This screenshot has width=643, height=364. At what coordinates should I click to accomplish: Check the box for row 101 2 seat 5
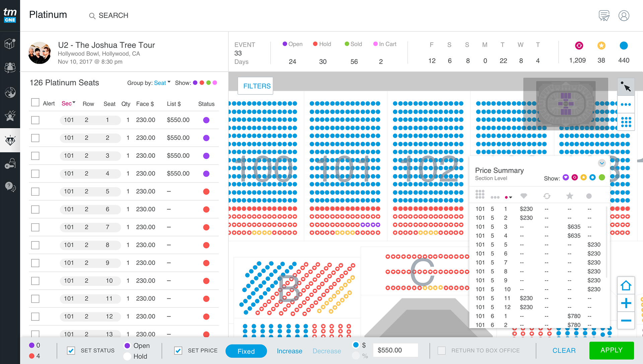point(35,192)
